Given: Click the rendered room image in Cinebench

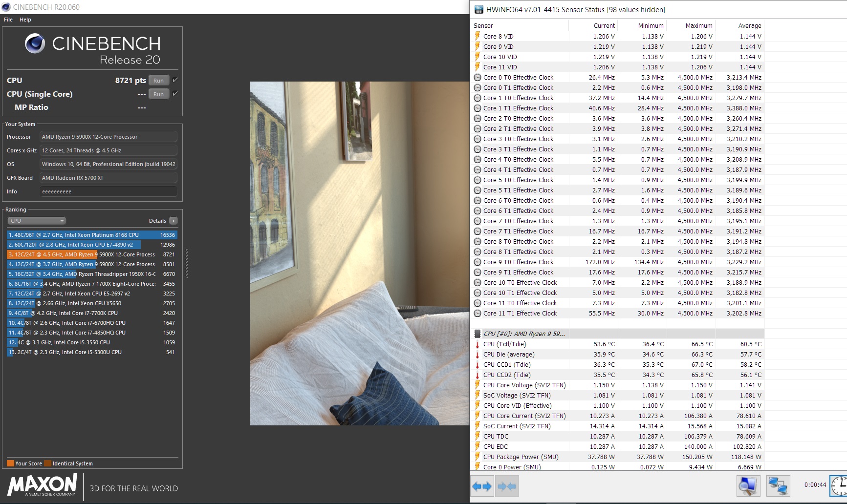Looking at the screenshot, I should click(x=360, y=253).
